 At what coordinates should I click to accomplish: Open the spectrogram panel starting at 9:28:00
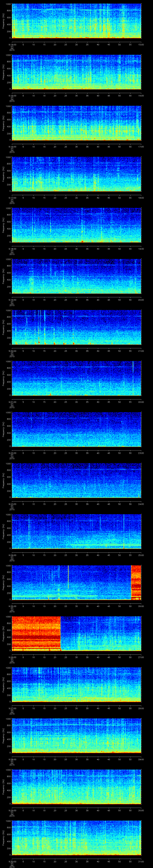[x=77, y=736]
